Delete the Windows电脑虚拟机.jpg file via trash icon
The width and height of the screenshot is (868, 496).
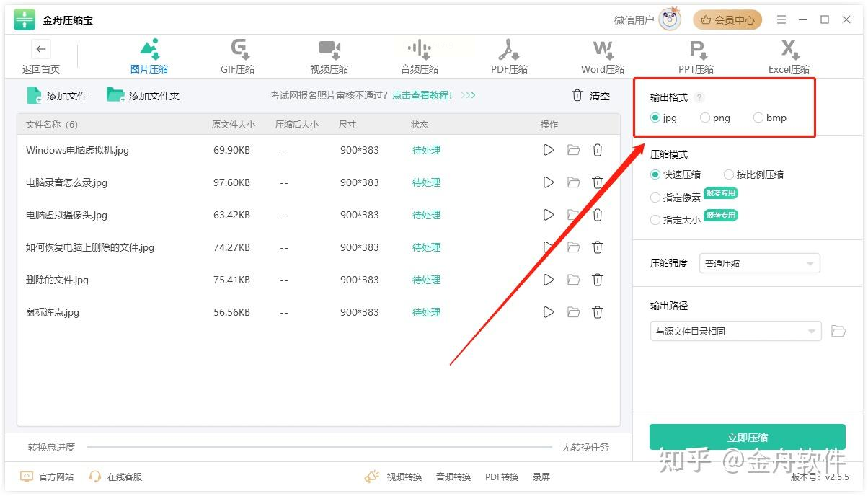[x=598, y=150]
